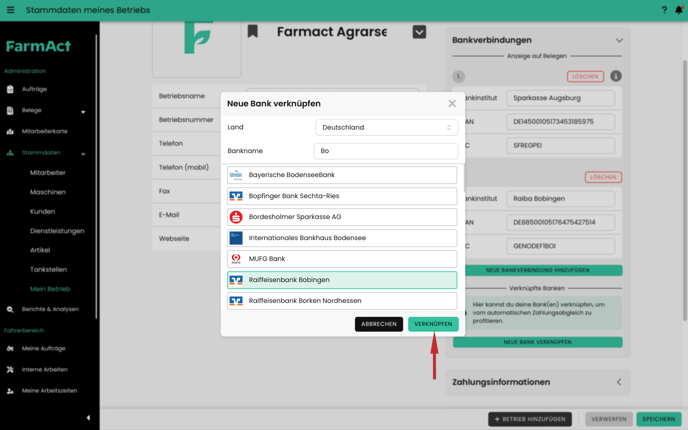This screenshot has width=688, height=430.
Task: Expand the company selector chevron
Action: tap(419, 32)
